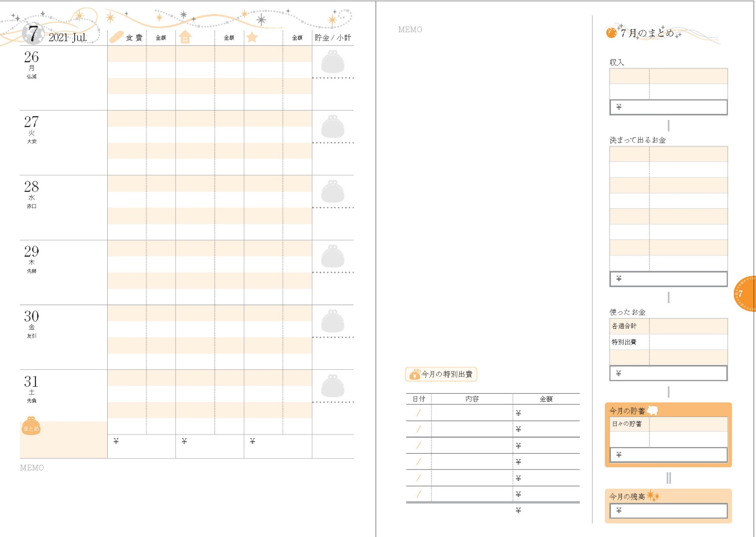This screenshot has height=537, width=756.
Task: Select the 今月の特別出費 label button
Action: click(441, 374)
